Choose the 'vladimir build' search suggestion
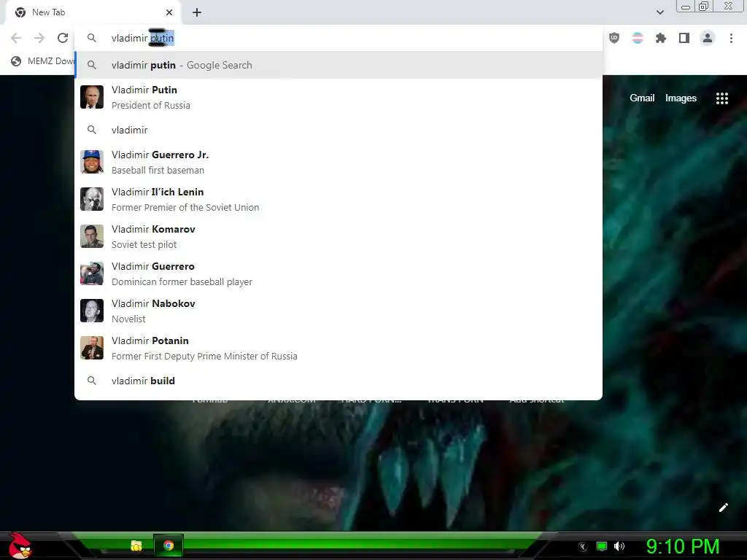This screenshot has width=747, height=560. pos(338,381)
